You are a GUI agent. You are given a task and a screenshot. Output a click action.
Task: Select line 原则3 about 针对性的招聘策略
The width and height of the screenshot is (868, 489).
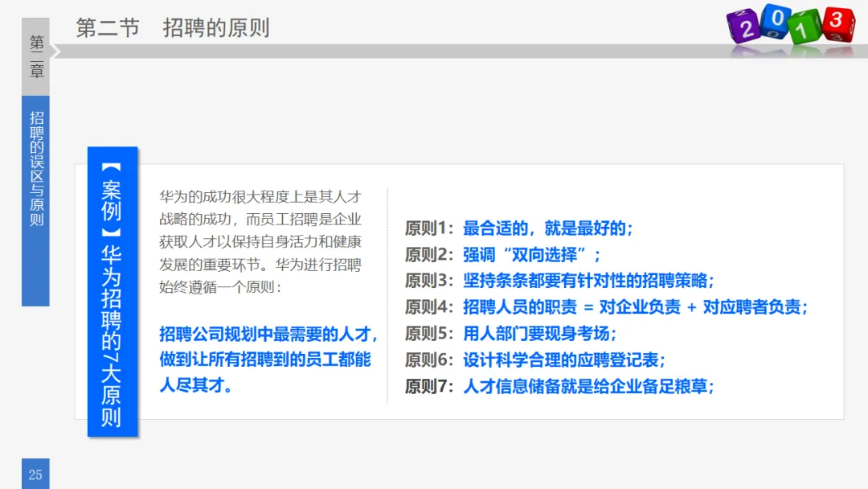click(559, 281)
